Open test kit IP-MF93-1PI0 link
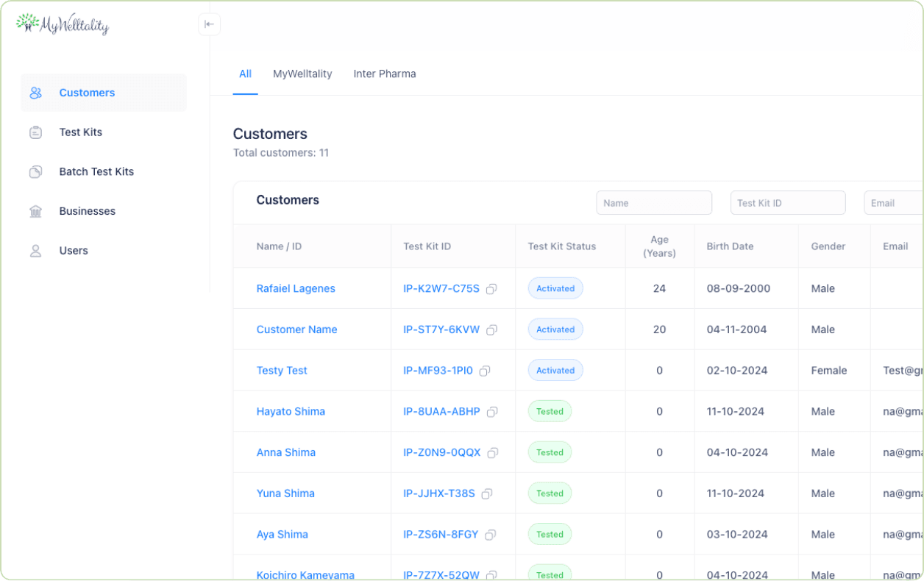The image size is (924, 581). (438, 371)
